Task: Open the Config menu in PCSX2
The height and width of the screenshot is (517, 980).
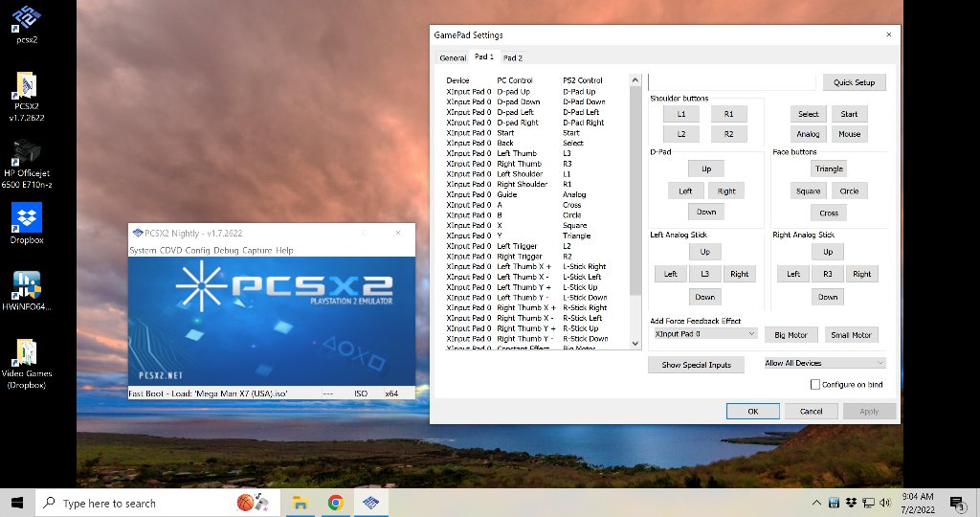Action: click(197, 250)
